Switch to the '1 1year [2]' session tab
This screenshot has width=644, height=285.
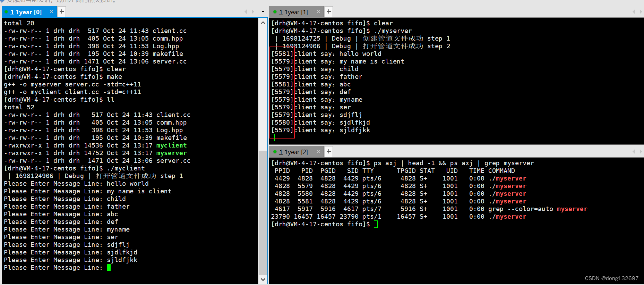(x=293, y=152)
